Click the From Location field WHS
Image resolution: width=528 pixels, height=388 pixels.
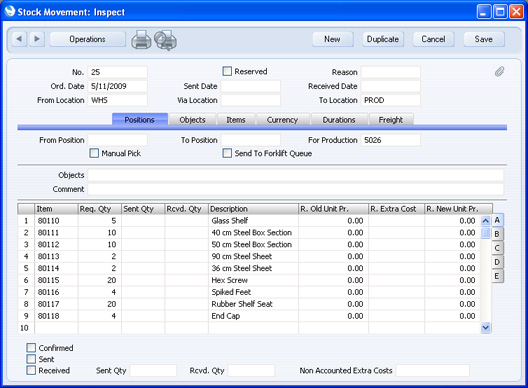tap(118, 100)
